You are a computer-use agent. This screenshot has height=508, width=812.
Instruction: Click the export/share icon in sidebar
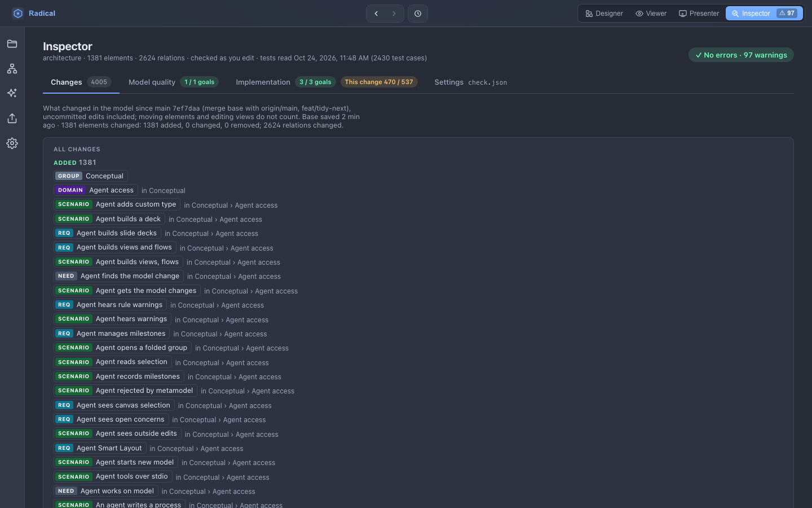click(12, 118)
